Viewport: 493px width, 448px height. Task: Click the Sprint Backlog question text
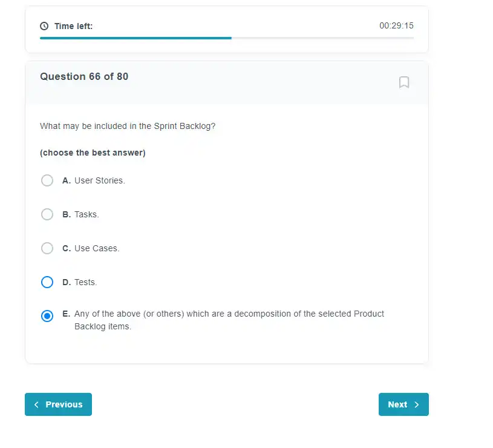tap(128, 126)
